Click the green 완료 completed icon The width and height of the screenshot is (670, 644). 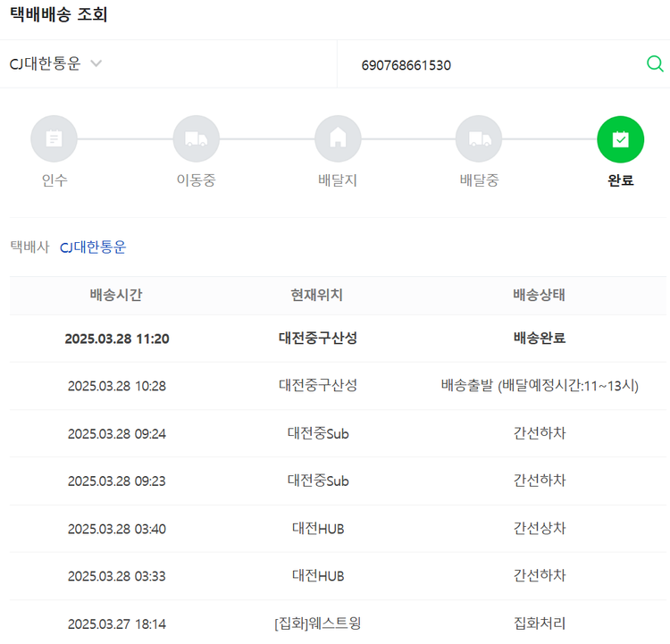click(x=620, y=138)
